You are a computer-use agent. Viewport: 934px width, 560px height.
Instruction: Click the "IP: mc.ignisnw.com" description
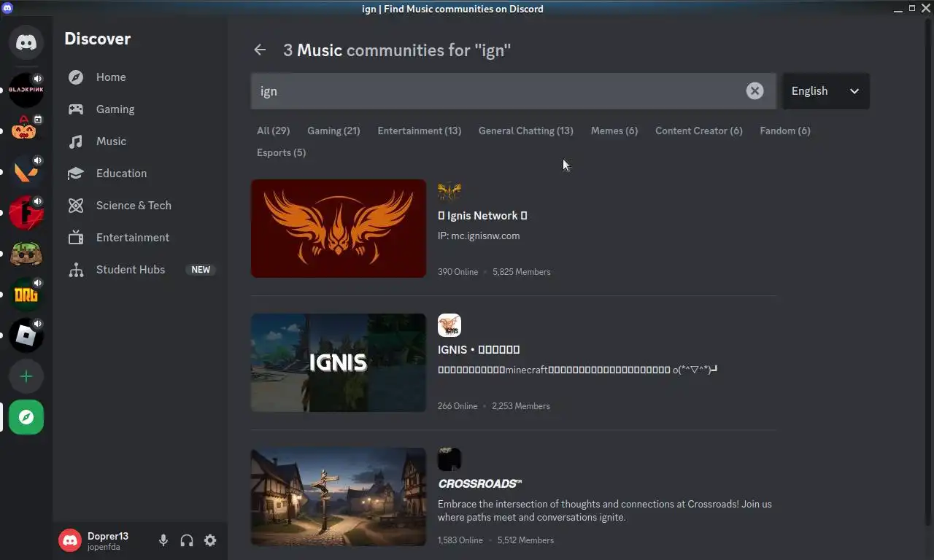click(x=479, y=236)
